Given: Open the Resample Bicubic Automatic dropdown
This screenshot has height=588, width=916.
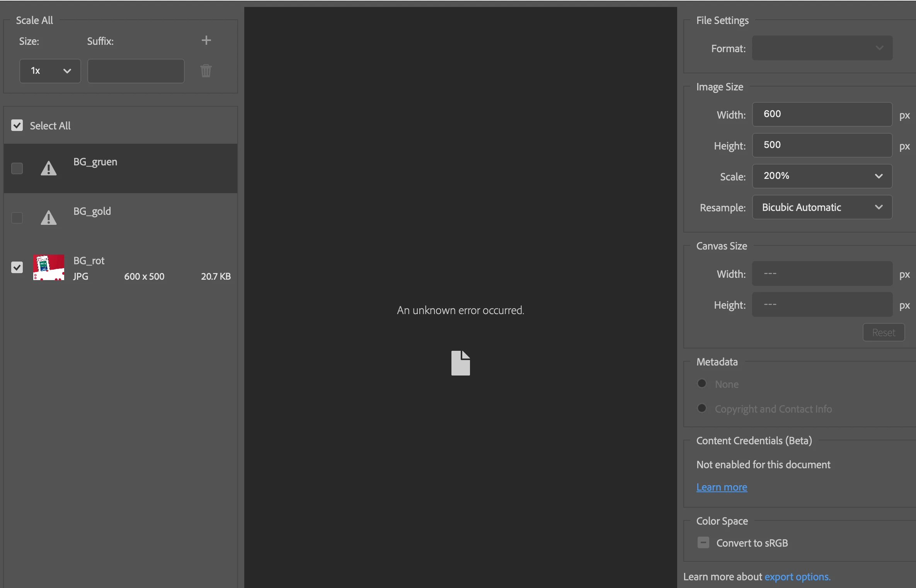Looking at the screenshot, I should [x=822, y=207].
